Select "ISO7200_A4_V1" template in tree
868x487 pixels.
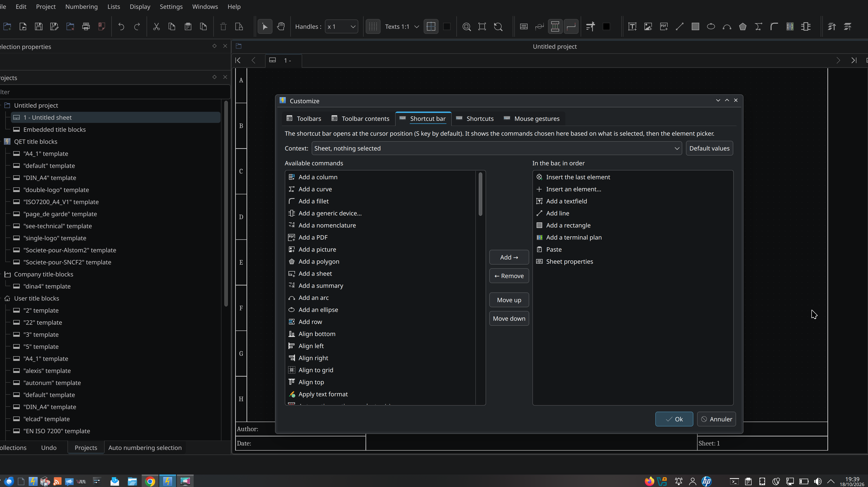click(x=61, y=202)
